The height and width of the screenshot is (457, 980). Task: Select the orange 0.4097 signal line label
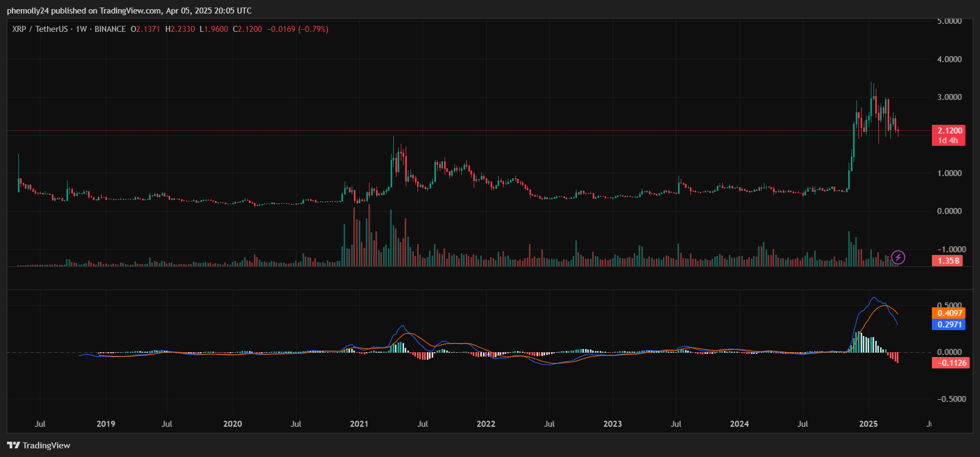coord(949,313)
